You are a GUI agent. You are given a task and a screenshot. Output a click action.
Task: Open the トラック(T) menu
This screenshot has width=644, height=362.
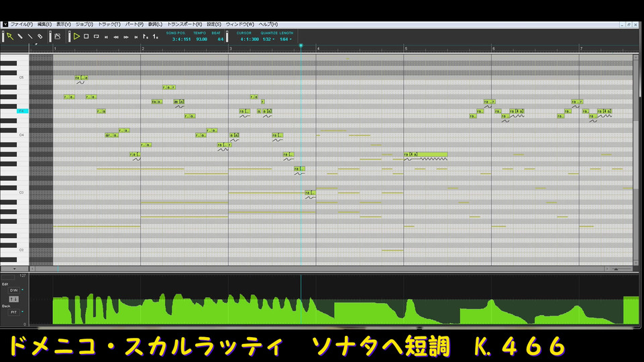[109, 24]
